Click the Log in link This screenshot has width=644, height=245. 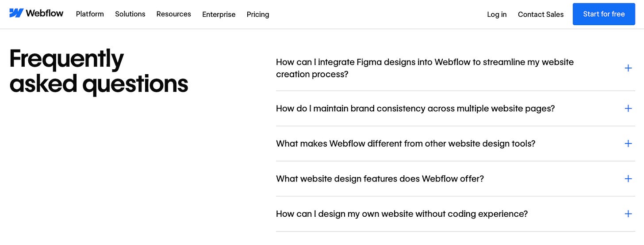(x=497, y=15)
